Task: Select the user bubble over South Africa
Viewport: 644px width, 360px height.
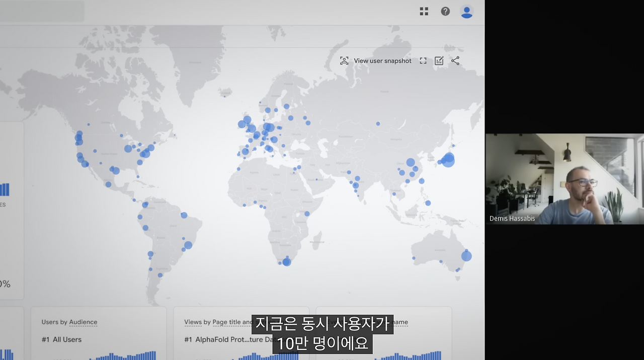Action: pos(286,261)
